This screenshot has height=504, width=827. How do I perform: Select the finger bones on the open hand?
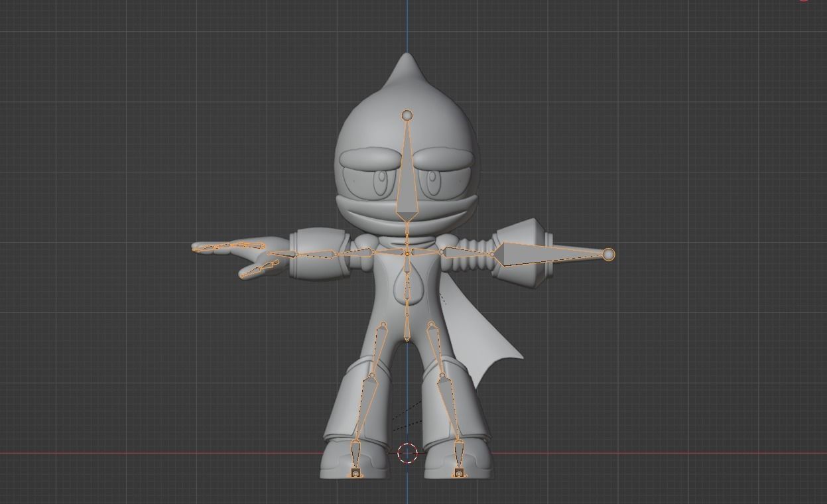tap(229, 247)
